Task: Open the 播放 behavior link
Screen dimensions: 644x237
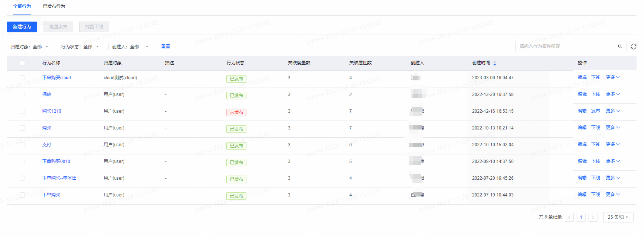Action: (47, 95)
